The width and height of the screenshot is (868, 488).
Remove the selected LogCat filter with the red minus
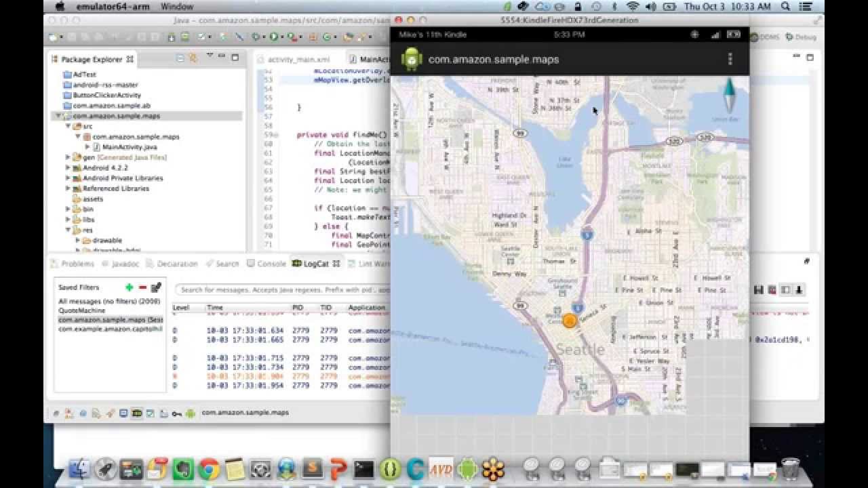click(x=142, y=287)
